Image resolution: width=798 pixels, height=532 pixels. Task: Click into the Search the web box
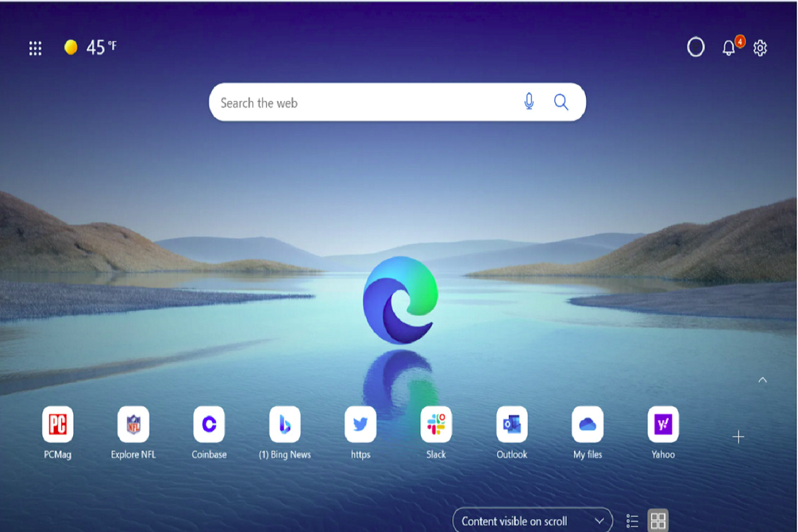[x=397, y=102]
